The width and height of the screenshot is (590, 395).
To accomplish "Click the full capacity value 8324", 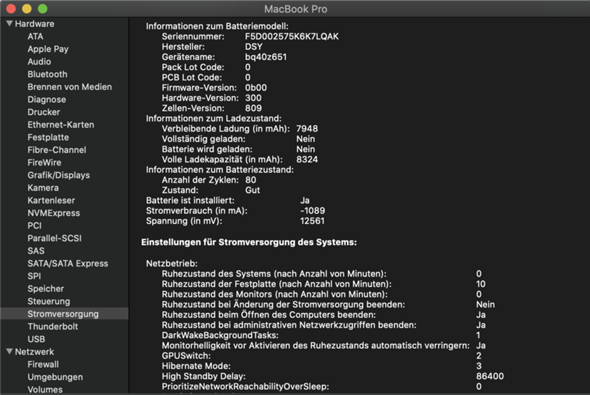I will click(x=307, y=160).
